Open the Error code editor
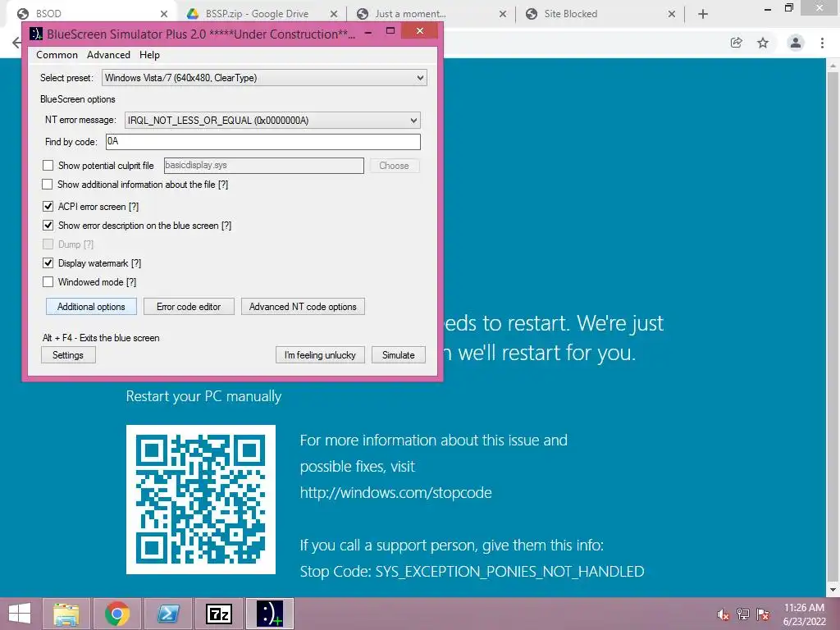This screenshot has height=630, width=840. pyautogui.click(x=189, y=307)
